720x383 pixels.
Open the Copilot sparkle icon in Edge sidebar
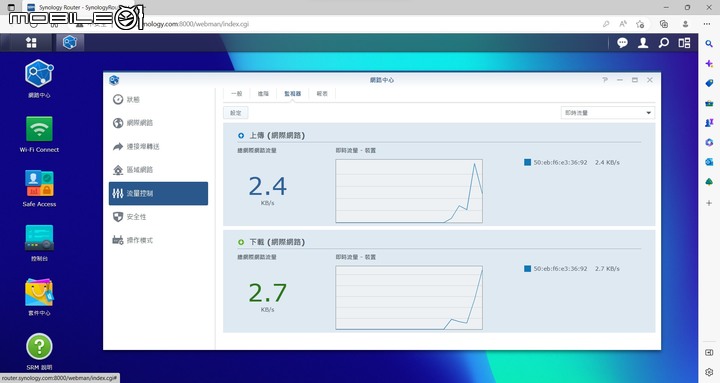pos(709,64)
